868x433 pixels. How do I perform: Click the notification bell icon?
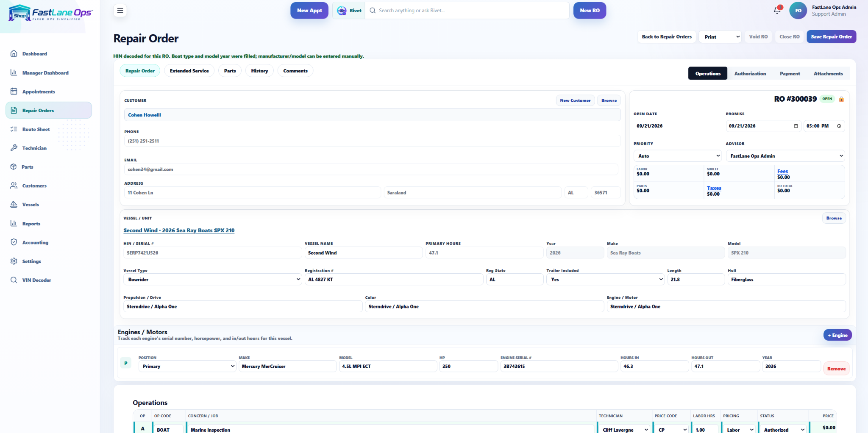coord(777,10)
